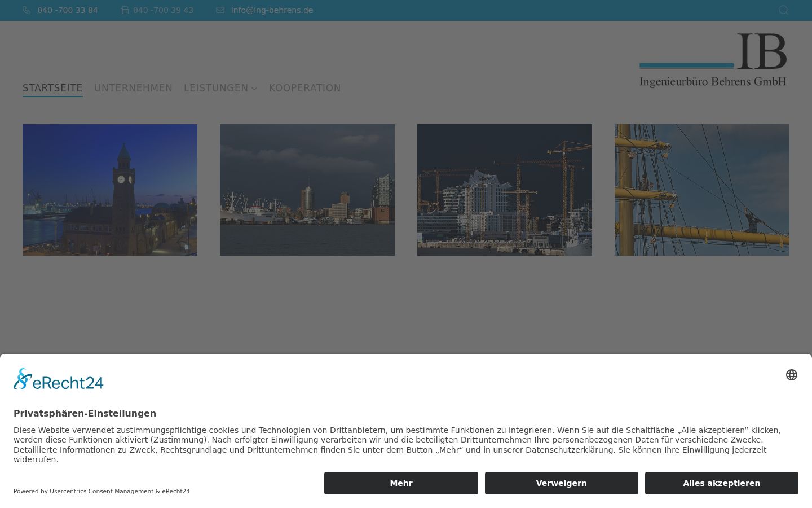Viewport: 812px width, 508px height.
Task: Click the eRecht24 logo in consent banner
Action: pyautogui.click(x=59, y=379)
